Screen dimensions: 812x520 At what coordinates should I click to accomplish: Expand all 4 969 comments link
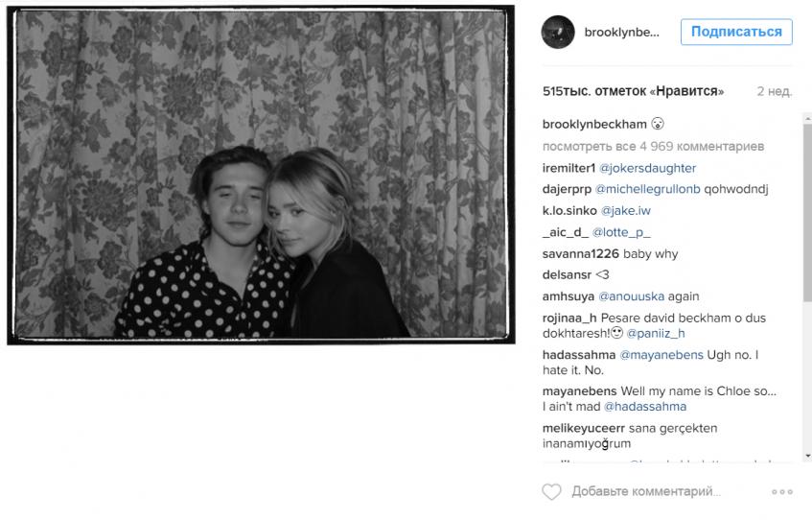653,146
